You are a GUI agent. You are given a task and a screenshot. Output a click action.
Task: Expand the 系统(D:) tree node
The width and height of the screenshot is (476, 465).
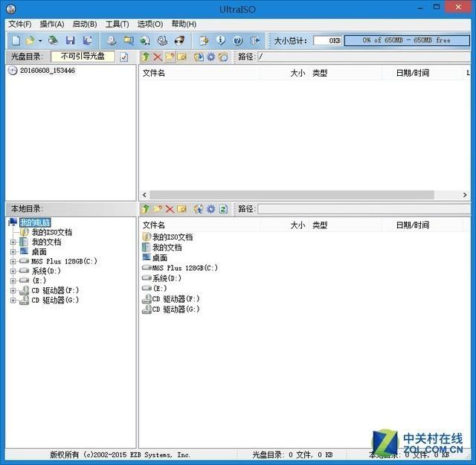13,271
